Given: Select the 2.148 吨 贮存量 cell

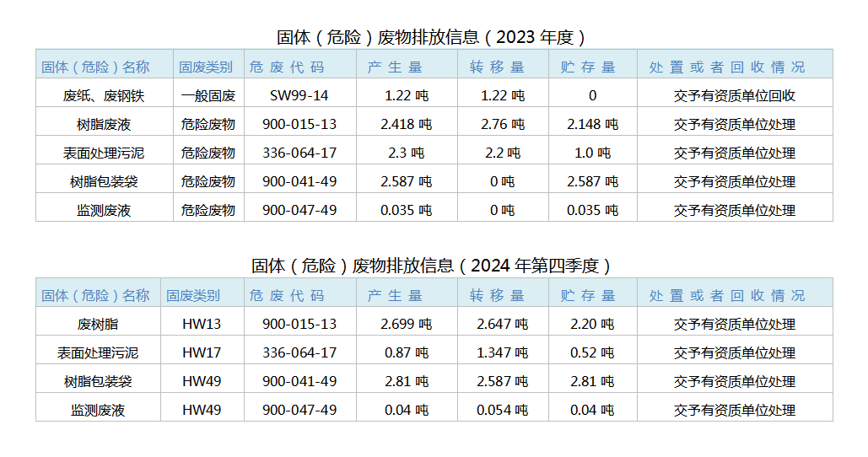Looking at the screenshot, I should click(592, 125).
